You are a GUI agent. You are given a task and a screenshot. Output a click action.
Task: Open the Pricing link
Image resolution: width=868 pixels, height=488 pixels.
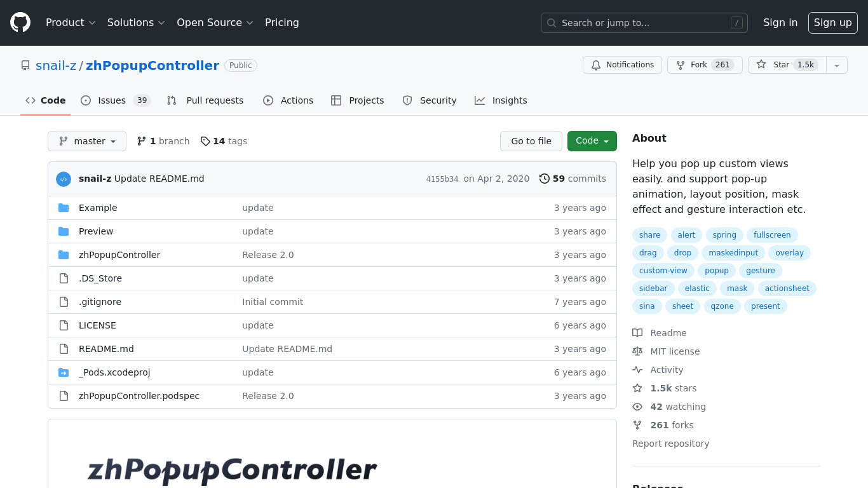(x=282, y=23)
